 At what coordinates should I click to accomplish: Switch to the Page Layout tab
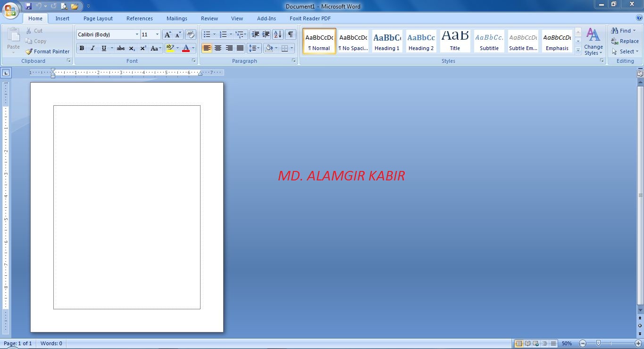[98, 18]
